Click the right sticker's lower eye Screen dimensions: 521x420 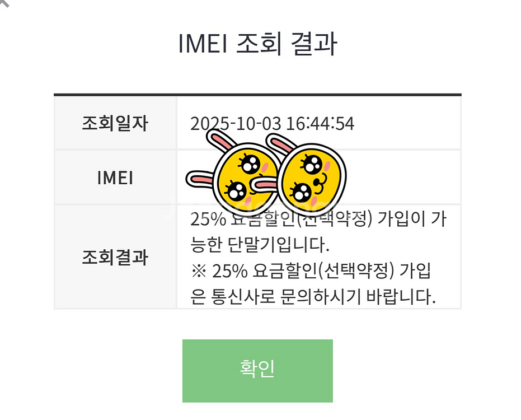point(302,192)
